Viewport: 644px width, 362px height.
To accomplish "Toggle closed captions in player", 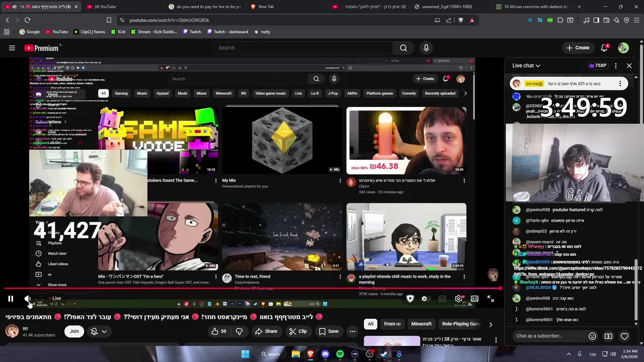I will [442, 299].
